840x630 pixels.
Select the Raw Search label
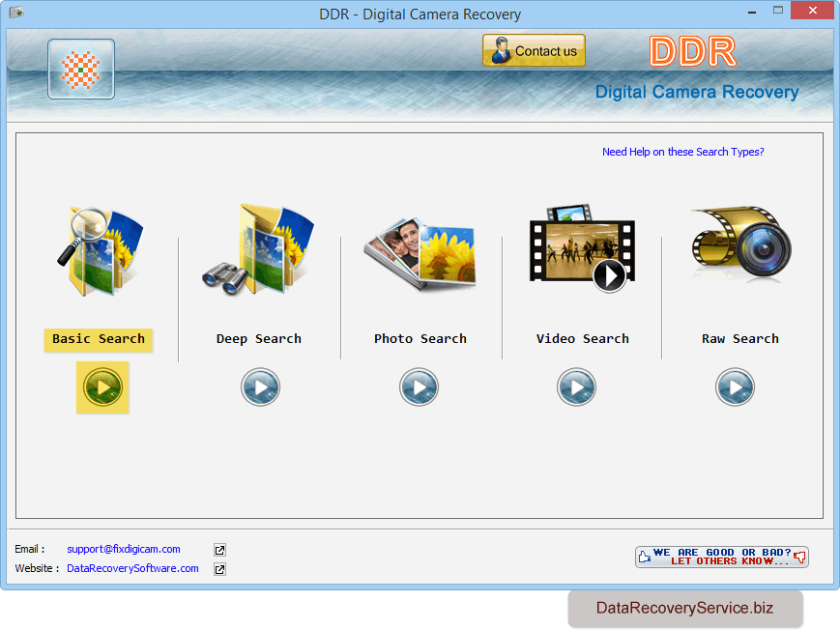[739, 339]
